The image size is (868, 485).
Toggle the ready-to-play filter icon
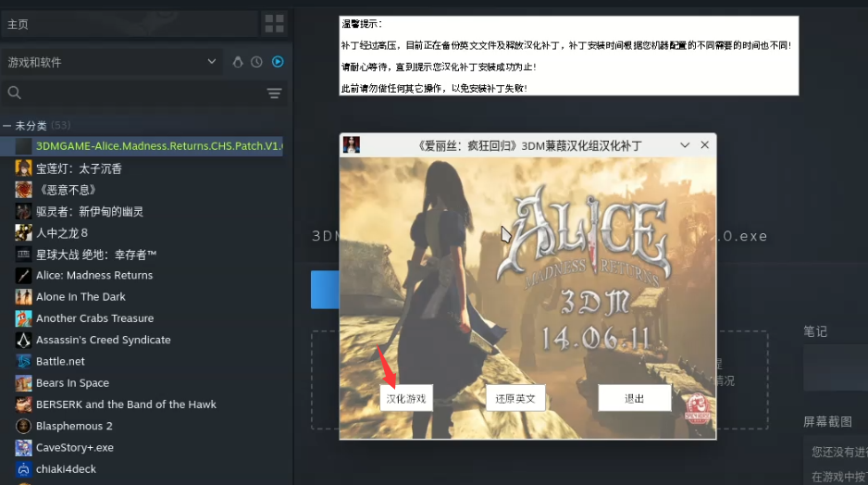point(278,62)
